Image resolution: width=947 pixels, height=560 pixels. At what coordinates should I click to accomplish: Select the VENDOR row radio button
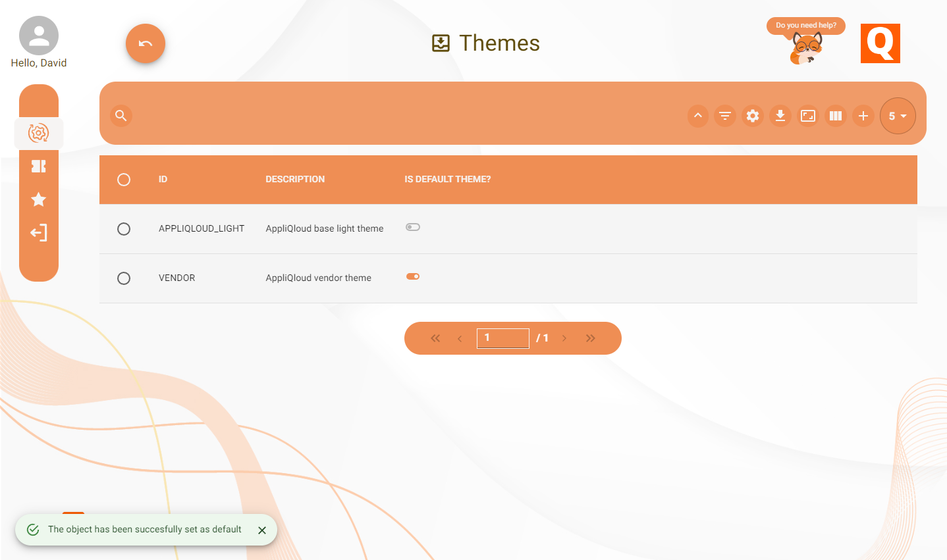[x=124, y=278]
